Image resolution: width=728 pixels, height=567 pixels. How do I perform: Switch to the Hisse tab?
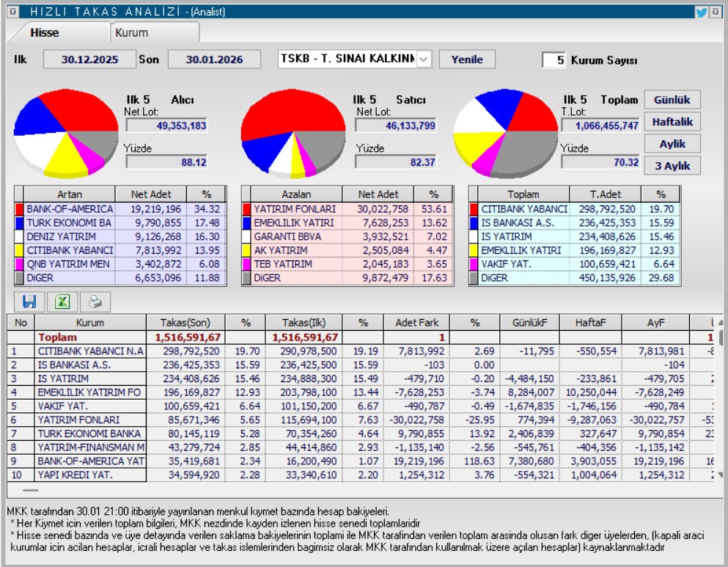coord(45,32)
